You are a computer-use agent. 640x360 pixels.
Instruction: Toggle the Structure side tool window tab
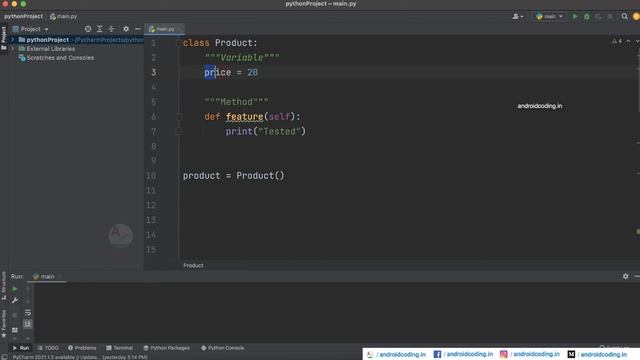pyautogui.click(x=4, y=286)
